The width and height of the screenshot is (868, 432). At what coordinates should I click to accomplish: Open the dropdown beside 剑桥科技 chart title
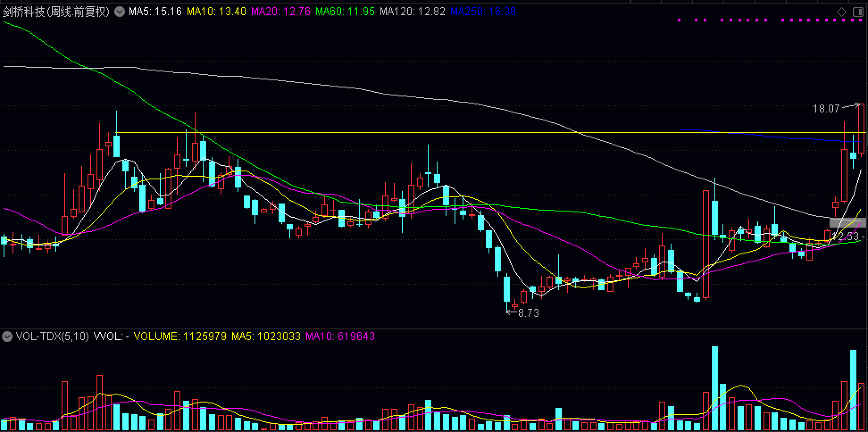pos(120,12)
